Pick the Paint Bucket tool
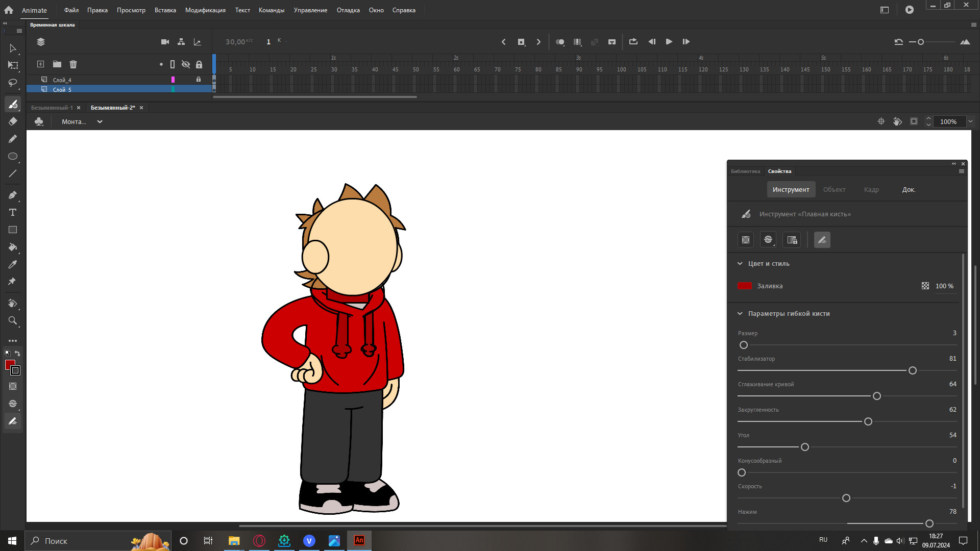The width and height of the screenshot is (980, 551). click(x=13, y=247)
